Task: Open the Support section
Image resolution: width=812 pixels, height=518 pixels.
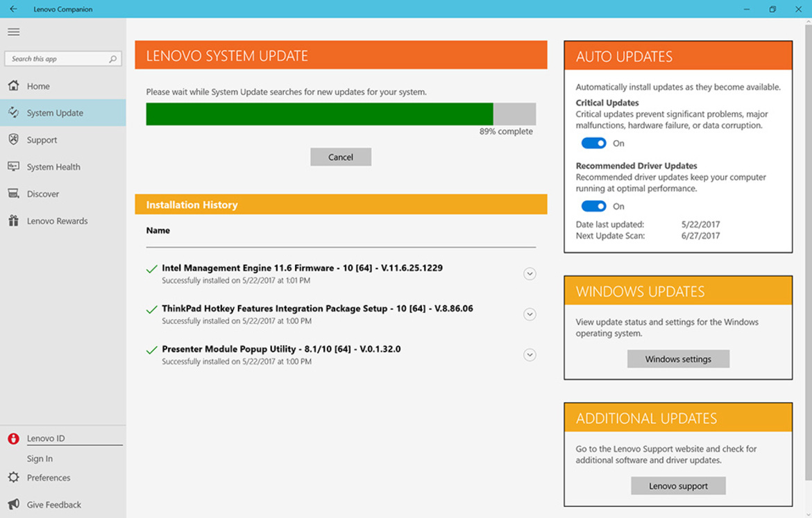Action: 62,139
